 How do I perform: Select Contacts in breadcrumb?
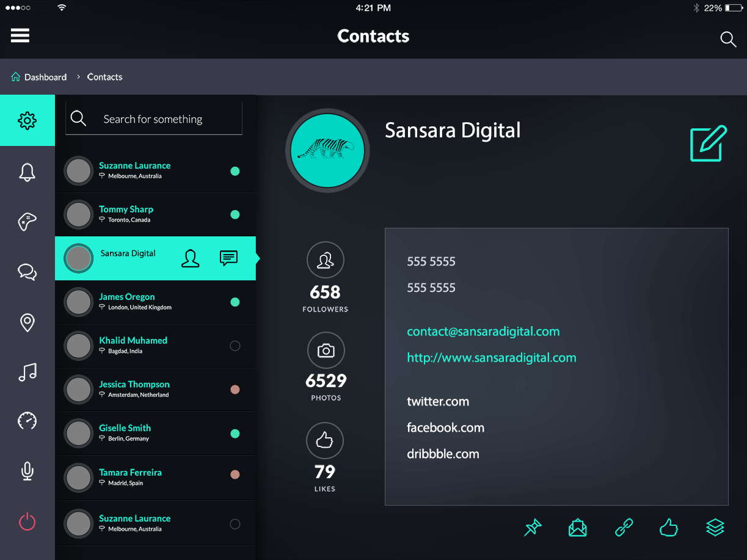[104, 77]
